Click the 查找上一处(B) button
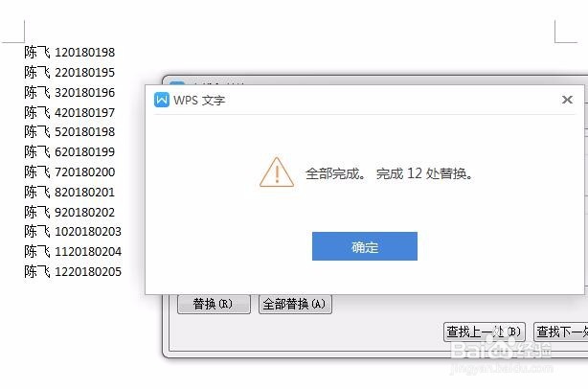Image resolution: width=588 pixels, height=389 pixels. 485,332
